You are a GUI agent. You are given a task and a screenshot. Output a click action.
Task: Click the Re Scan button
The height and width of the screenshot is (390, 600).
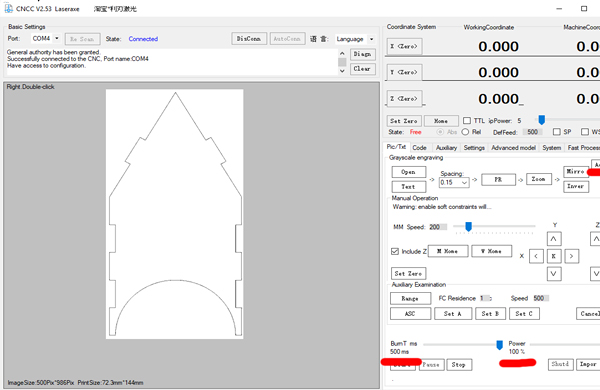point(82,39)
